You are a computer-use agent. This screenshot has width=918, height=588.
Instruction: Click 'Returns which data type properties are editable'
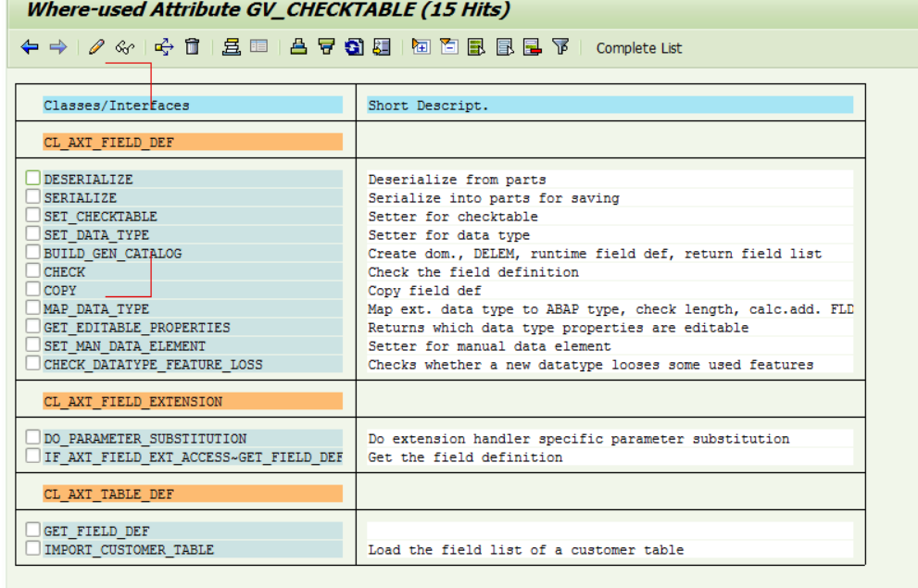(558, 328)
